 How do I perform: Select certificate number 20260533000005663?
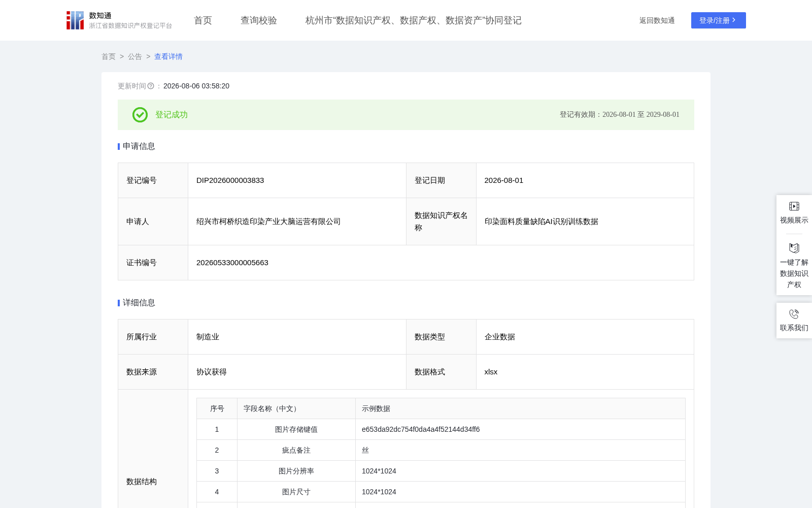(x=232, y=263)
